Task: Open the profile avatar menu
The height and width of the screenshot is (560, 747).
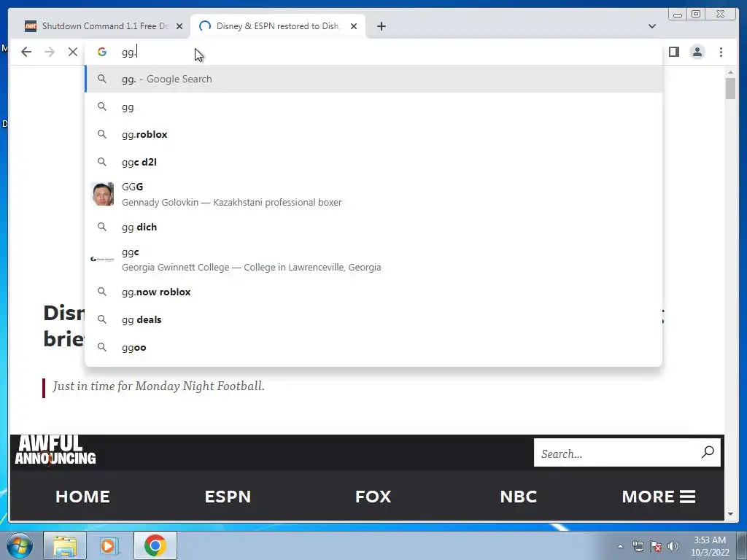Action: 697,52
